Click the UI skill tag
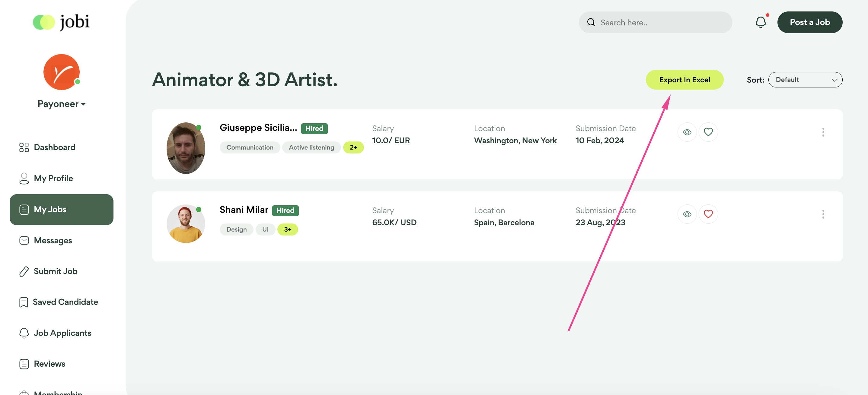Viewport: 868px width, 395px height. tap(265, 230)
